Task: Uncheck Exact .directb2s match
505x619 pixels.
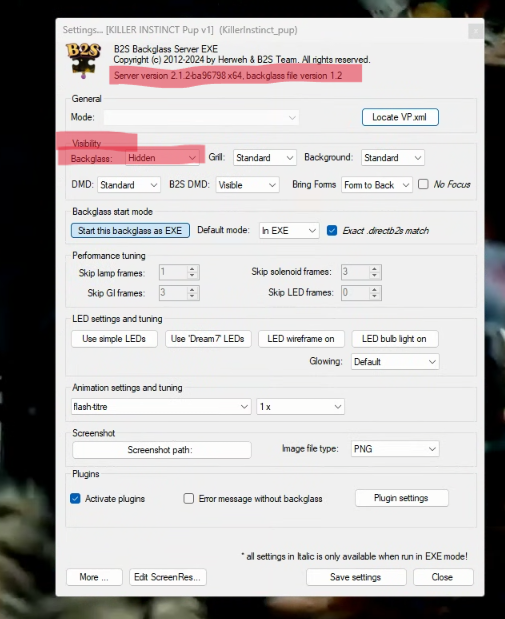Action: [332, 231]
